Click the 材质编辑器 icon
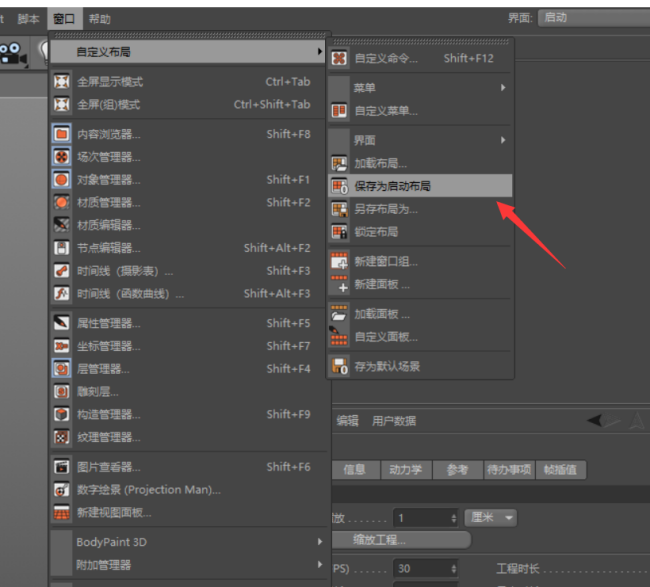 61,225
